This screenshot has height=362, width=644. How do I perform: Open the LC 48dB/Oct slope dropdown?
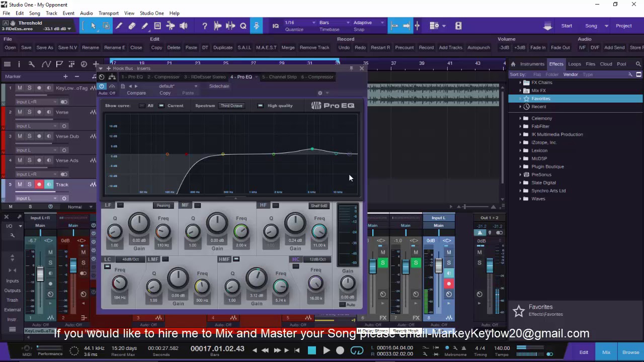[x=130, y=259]
